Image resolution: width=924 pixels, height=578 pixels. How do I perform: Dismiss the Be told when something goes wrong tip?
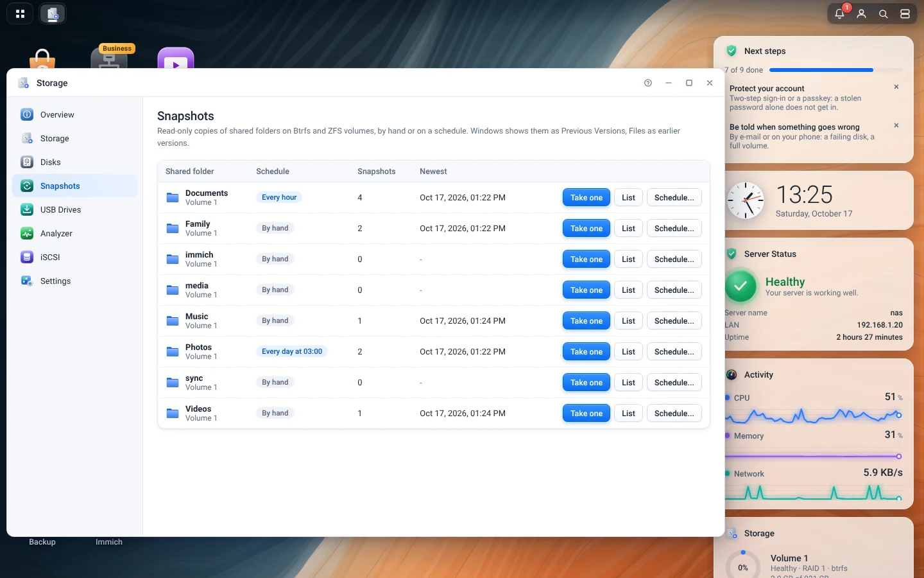tap(896, 125)
